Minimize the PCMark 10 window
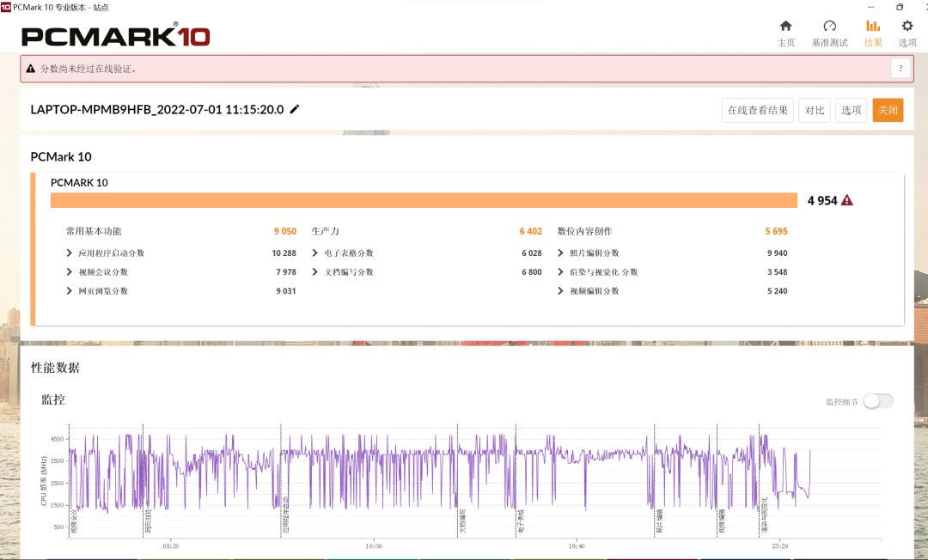This screenshot has width=928, height=560. (x=870, y=7)
